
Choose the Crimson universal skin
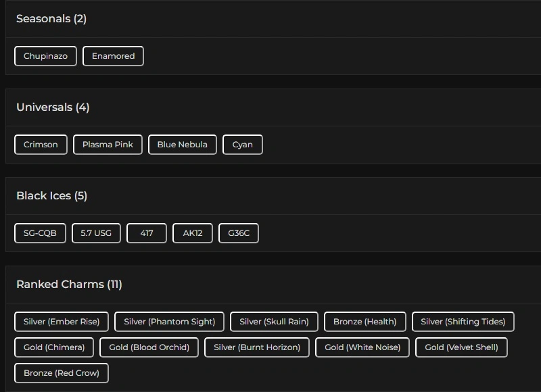click(x=41, y=145)
